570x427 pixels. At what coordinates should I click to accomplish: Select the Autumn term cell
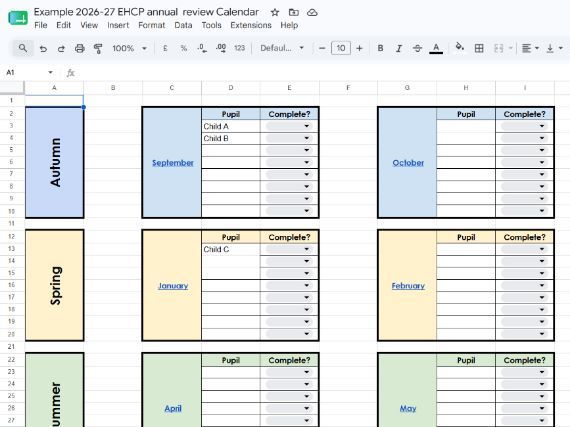tap(55, 162)
